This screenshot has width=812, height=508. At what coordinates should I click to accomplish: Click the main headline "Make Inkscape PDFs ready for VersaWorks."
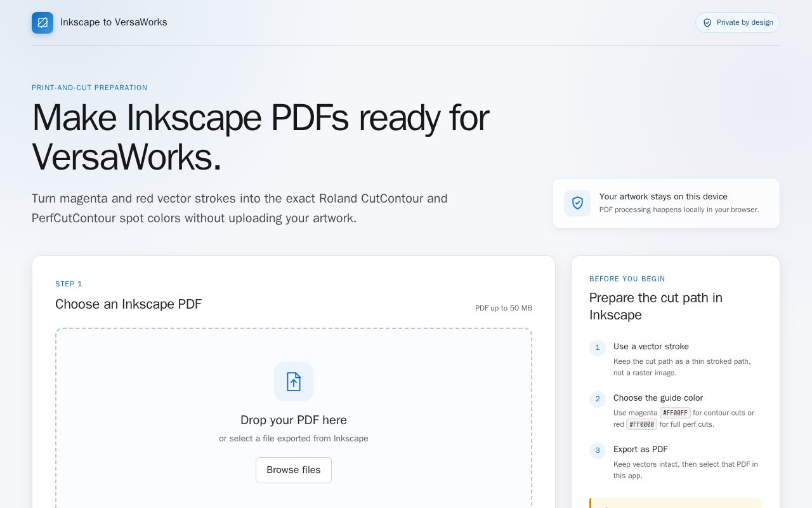pos(260,138)
